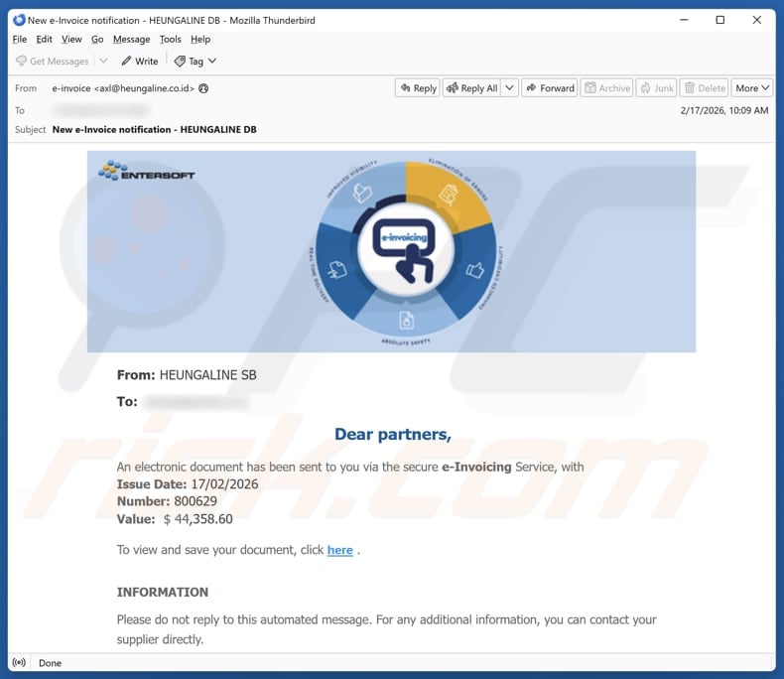The height and width of the screenshot is (679, 784).
Task: Click the Reply button
Action: pyautogui.click(x=418, y=88)
